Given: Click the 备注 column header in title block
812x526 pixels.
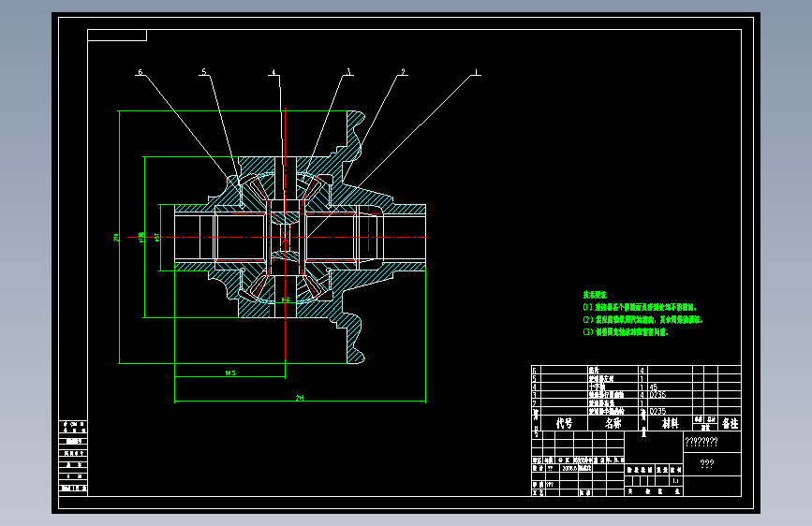Looking at the screenshot, I should (x=730, y=423).
